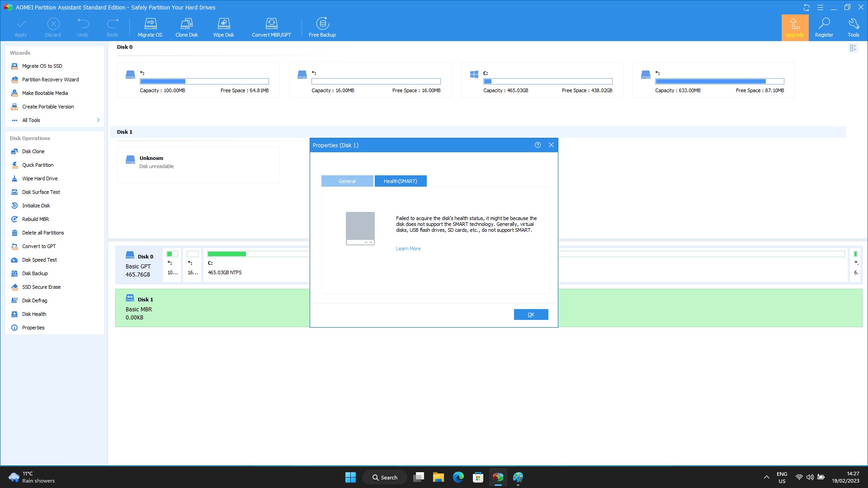Image resolution: width=868 pixels, height=488 pixels.
Task: Click the Migrate OS toolbar icon
Action: point(150,28)
